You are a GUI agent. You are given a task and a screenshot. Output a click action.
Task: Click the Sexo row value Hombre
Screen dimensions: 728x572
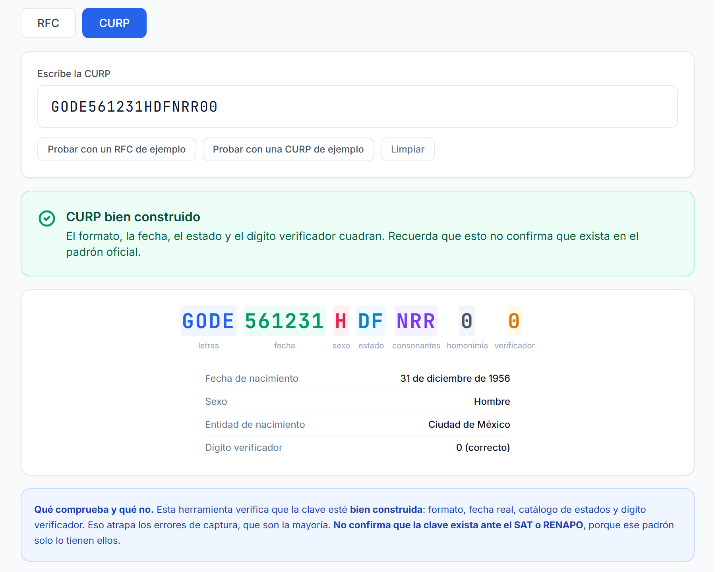tap(492, 402)
